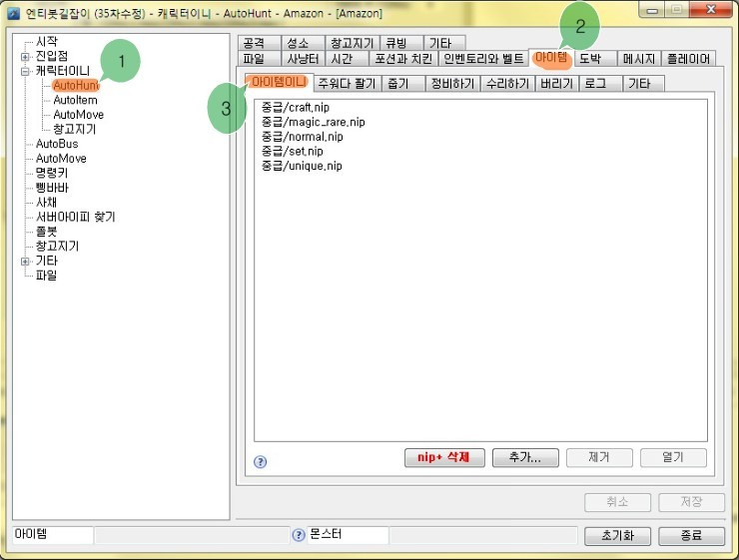Click the 저장 button

[691, 502]
